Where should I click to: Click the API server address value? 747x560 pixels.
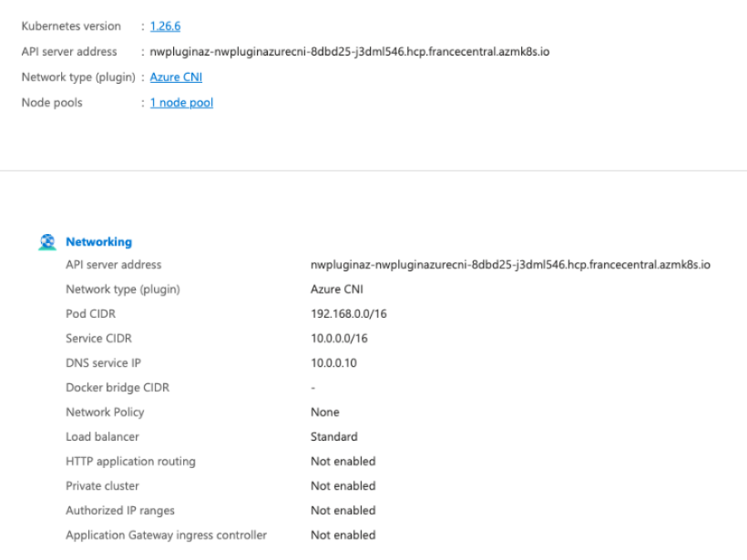point(510,264)
